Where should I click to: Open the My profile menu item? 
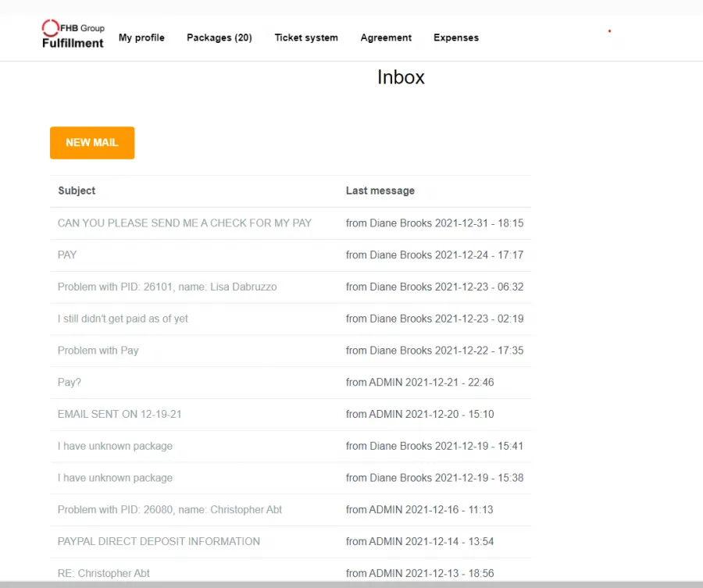pos(141,37)
